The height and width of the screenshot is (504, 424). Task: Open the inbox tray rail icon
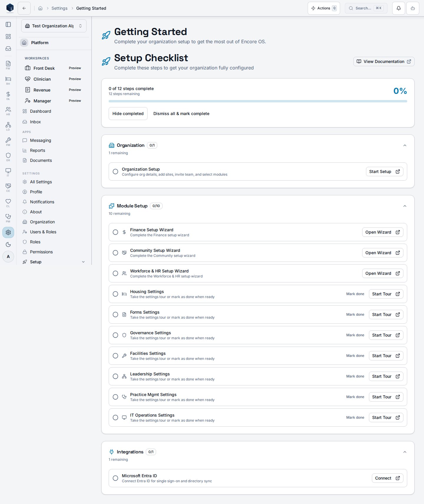[x=8, y=49]
